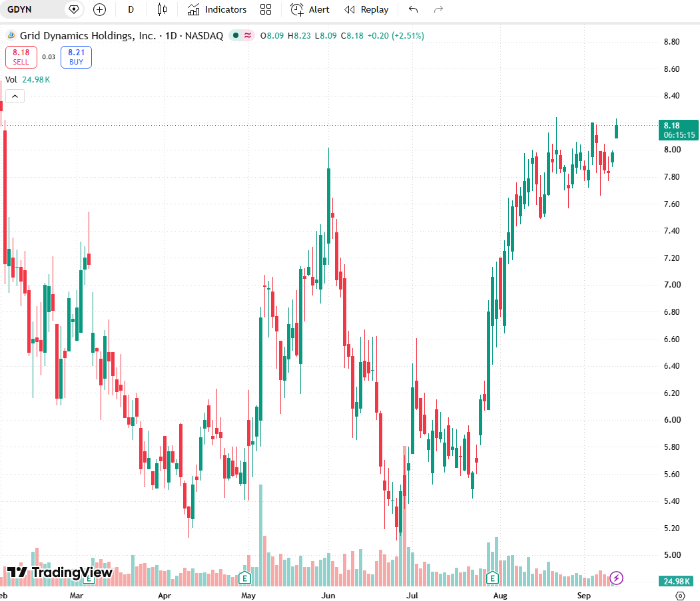This screenshot has height=601, width=700.
Task: Click the Mar label on time axis
Action: [77, 596]
